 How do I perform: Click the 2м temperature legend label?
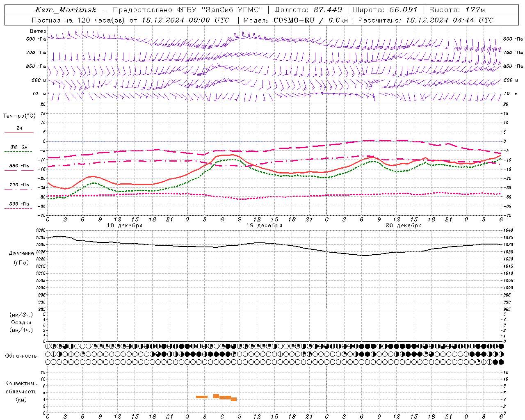19,128
